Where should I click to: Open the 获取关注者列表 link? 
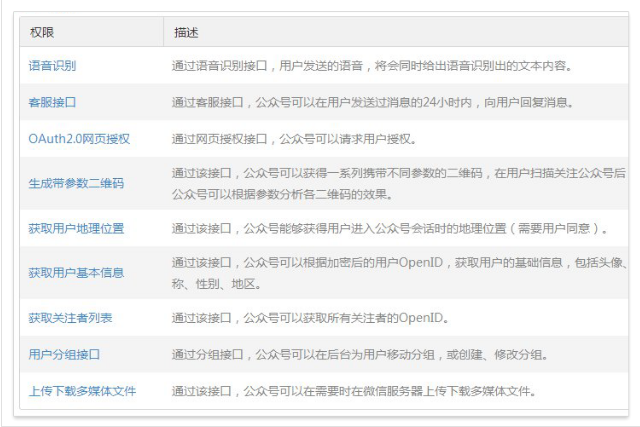(70, 318)
